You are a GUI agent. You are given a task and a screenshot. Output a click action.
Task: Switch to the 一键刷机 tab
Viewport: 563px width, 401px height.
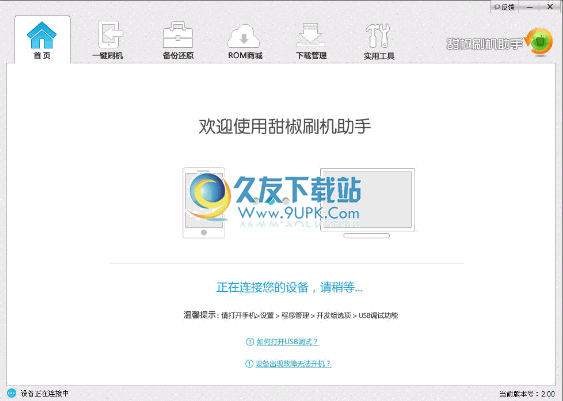[108, 40]
